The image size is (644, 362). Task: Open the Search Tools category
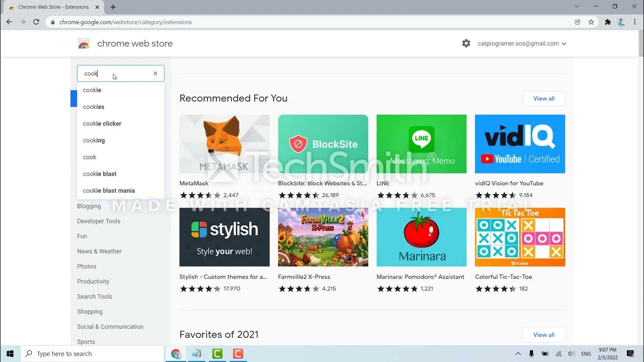click(95, 297)
